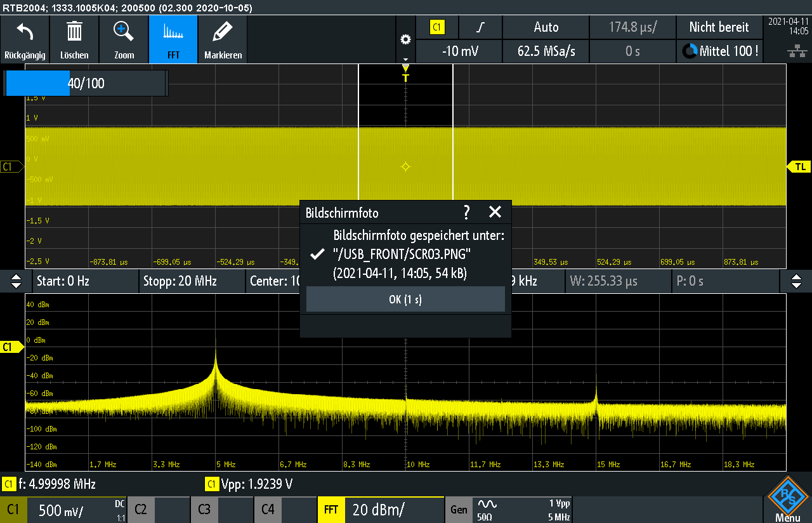Toggle channel C1 500 mV/ button
Viewport: 812px width, 523px height.
pos(64,510)
